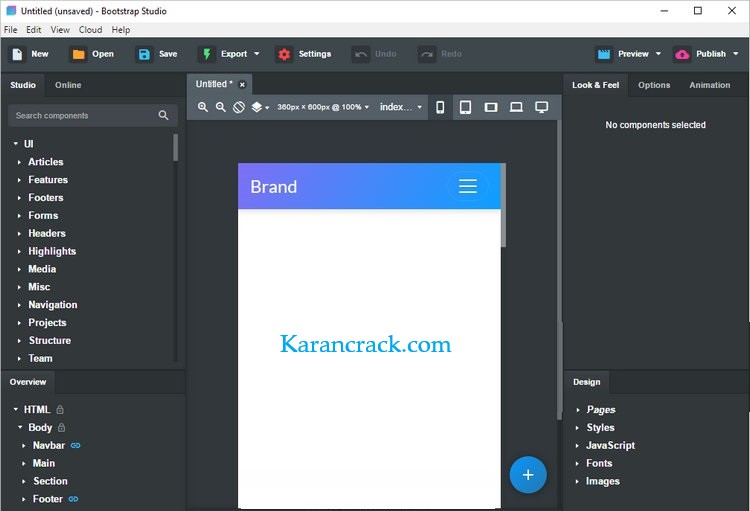The height and width of the screenshot is (511, 750).
Task: Zoom in on the stage
Action: tap(203, 107)
